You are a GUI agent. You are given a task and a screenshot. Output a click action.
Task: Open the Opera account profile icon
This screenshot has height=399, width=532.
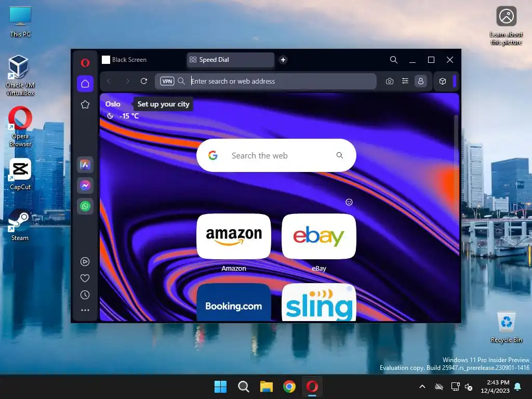click(x=421, y=81)
